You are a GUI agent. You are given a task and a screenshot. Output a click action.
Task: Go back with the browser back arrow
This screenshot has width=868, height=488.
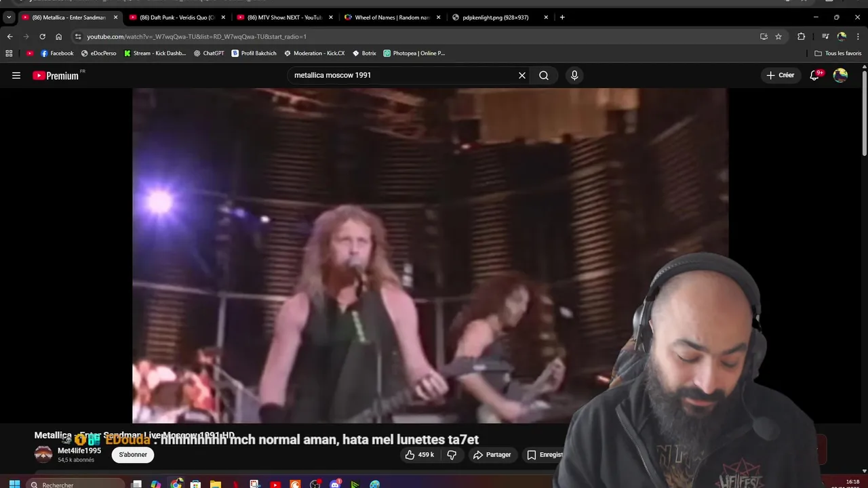click(x=9, y=37)
